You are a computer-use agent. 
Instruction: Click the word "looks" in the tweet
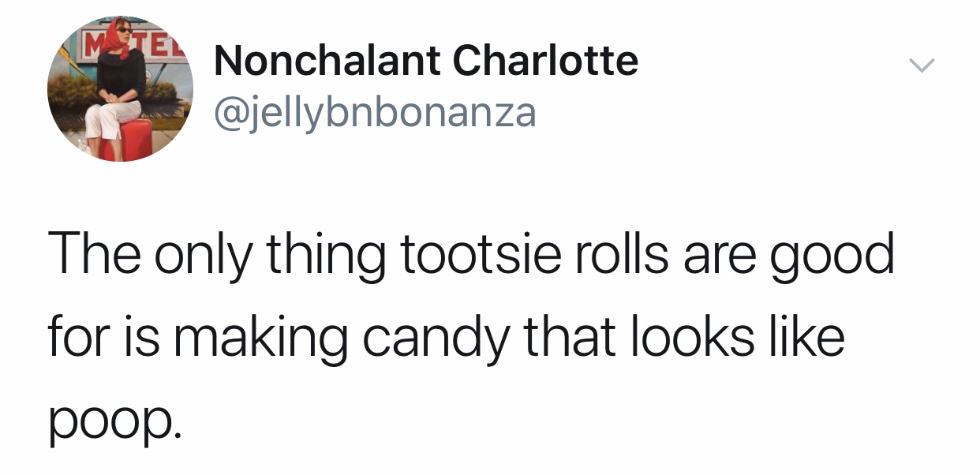point(693,337)
